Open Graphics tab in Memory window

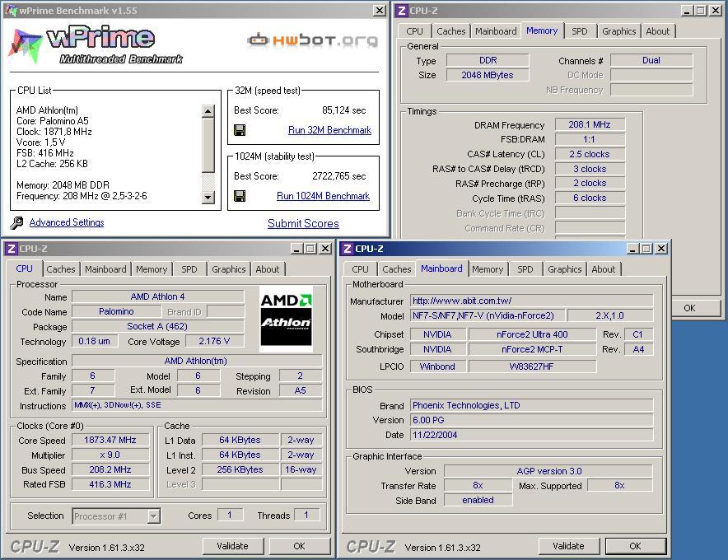619,31
